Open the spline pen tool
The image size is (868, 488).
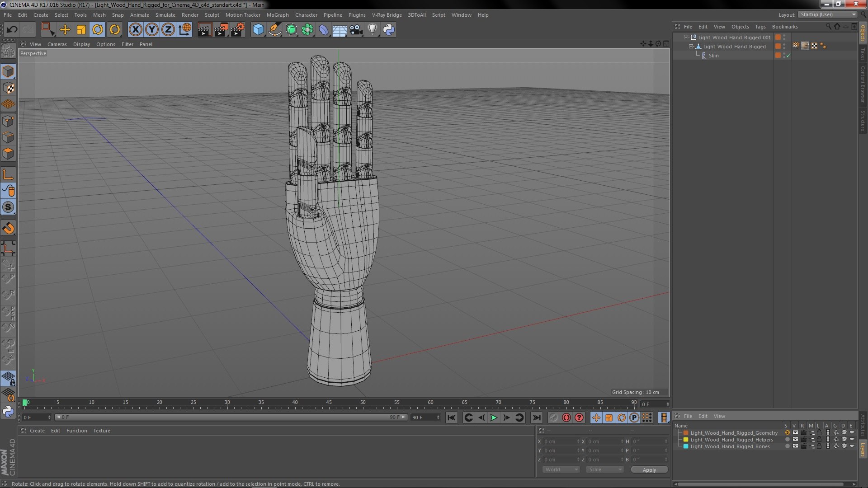point(274,30)
